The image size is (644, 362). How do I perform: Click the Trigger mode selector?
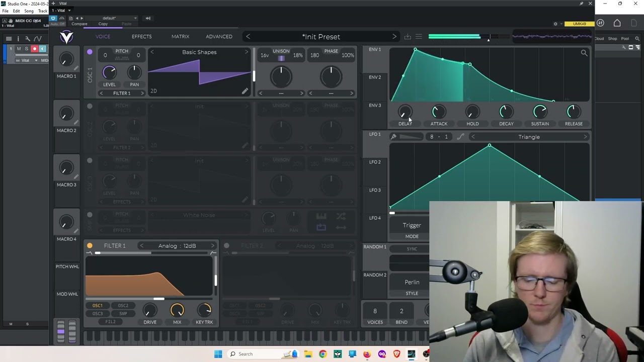pos(412,225)
